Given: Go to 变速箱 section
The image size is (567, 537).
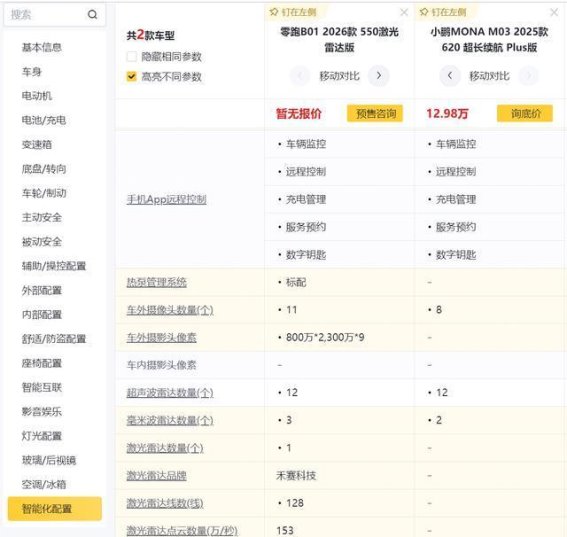Looking at the screenshot, I should coord(37,144).
